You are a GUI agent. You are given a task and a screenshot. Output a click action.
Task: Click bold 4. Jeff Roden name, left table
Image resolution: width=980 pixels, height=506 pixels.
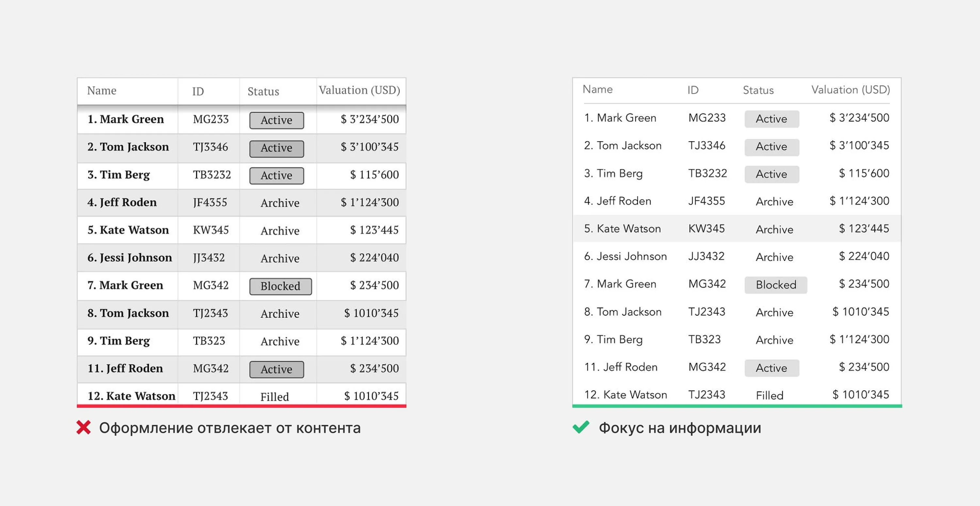(122, 202)
